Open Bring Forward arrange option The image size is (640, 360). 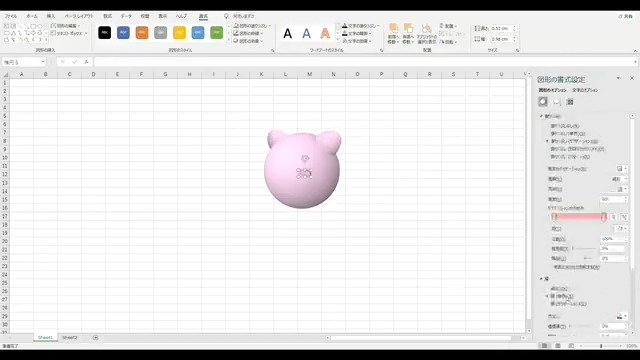[393, 33]
